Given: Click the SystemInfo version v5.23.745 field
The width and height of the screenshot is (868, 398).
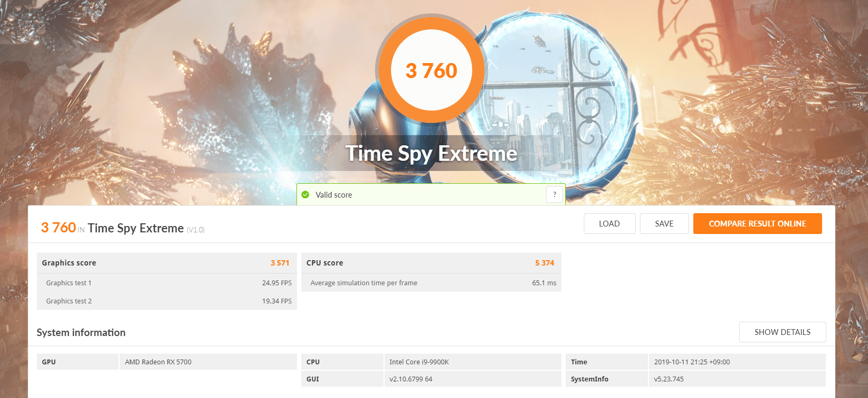Looking at the screenshot, I should [737, 379].
